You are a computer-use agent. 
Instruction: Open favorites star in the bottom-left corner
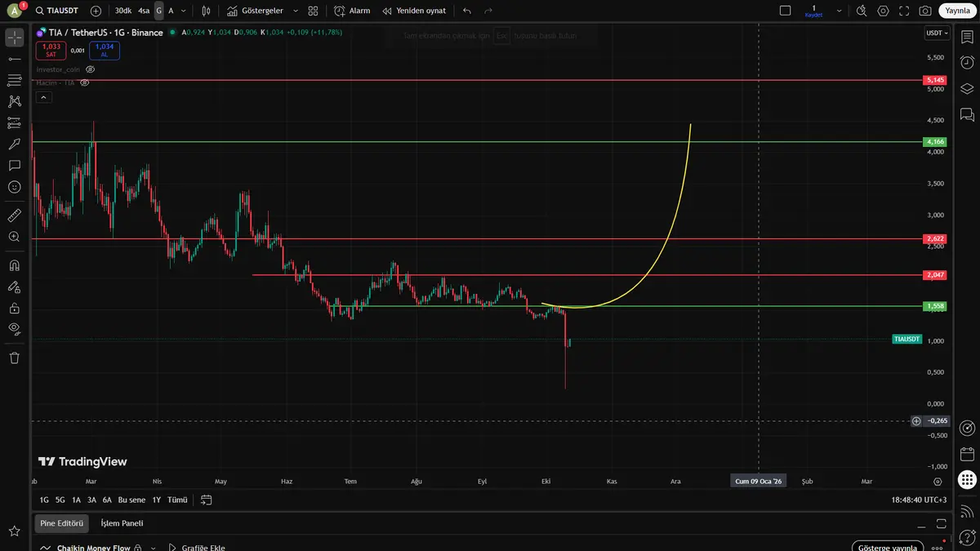click(14, 531)
